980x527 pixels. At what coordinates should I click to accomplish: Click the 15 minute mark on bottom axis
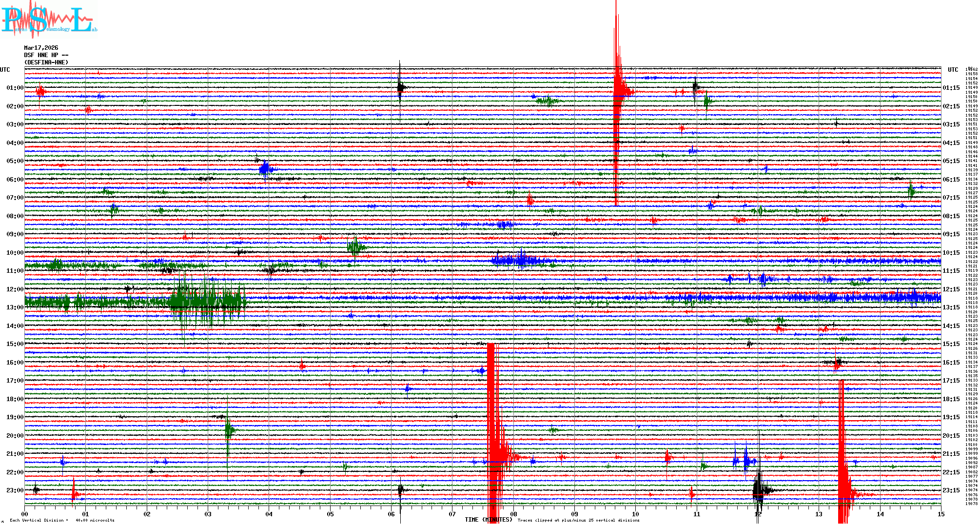[x=941, y=514]
